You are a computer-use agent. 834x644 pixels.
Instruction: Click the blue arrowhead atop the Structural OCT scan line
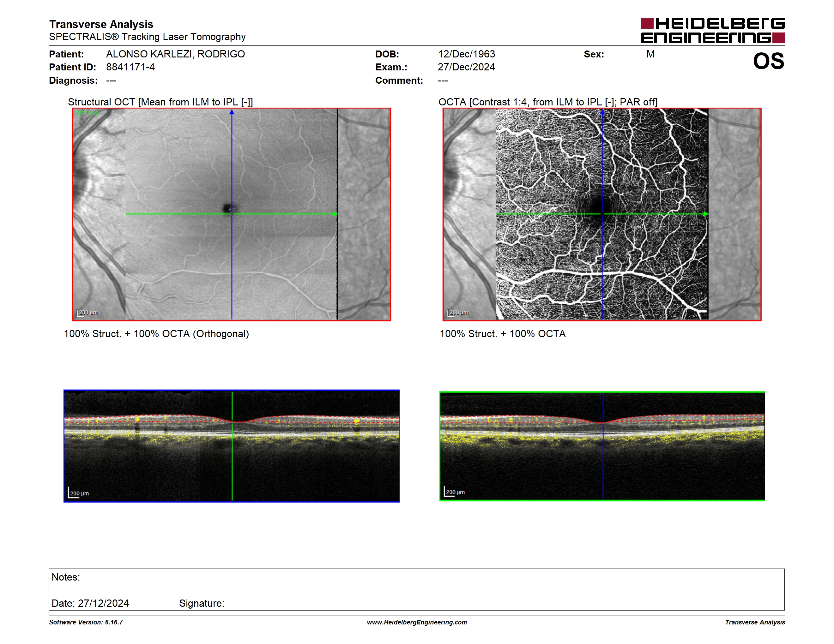[x=232, y=112]
